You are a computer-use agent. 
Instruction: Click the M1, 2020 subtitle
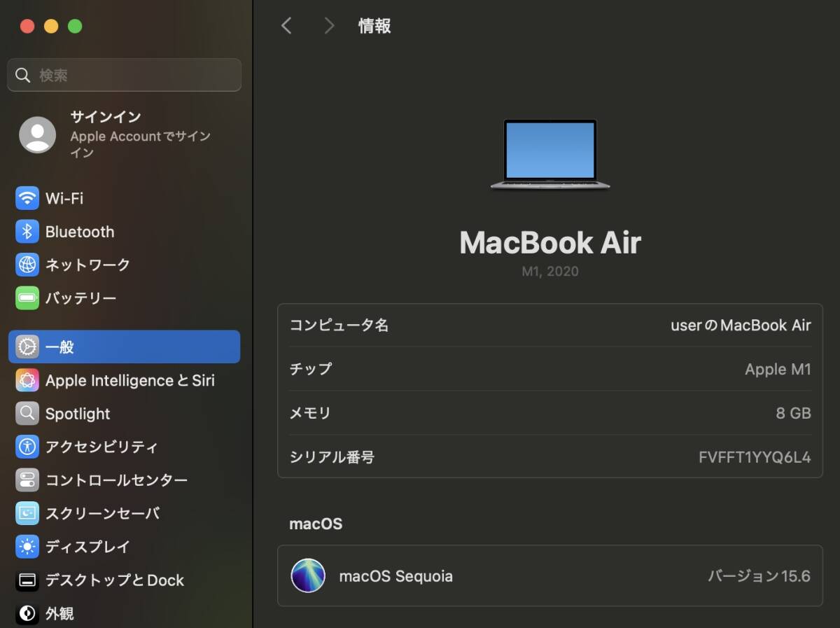tap(550, 272)
